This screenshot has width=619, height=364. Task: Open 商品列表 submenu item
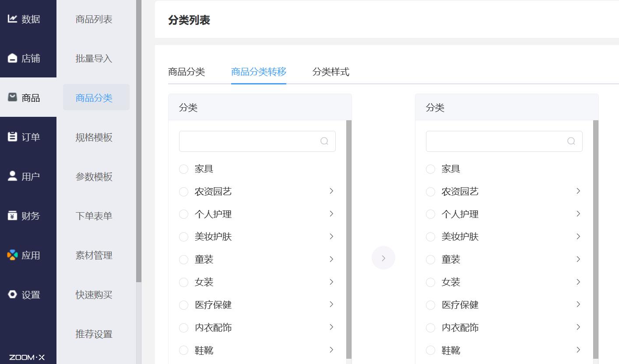point(94,19)
